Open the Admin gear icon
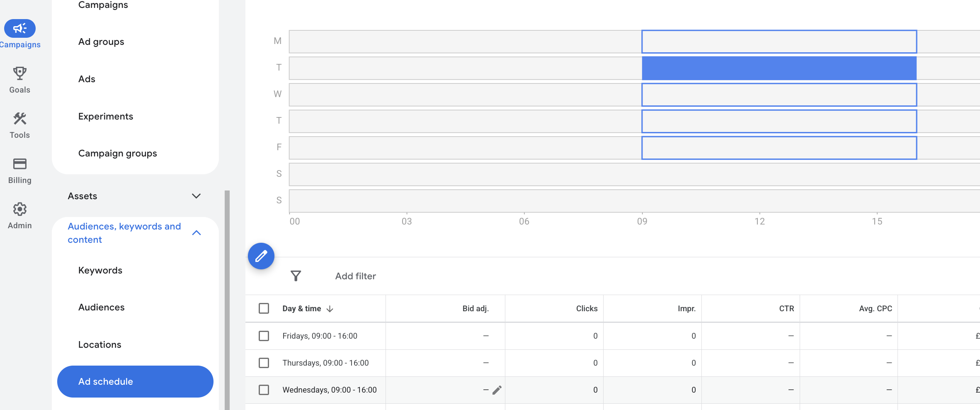 20,209
